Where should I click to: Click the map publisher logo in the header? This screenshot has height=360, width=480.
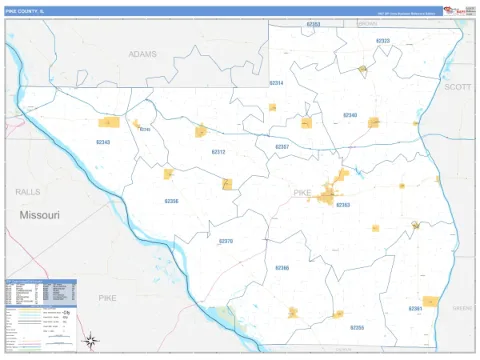point(454,11)
